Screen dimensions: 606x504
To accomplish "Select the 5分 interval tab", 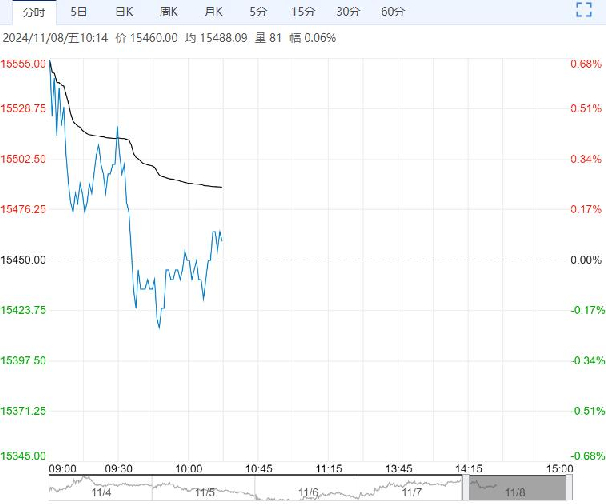I will pos(257,12).
